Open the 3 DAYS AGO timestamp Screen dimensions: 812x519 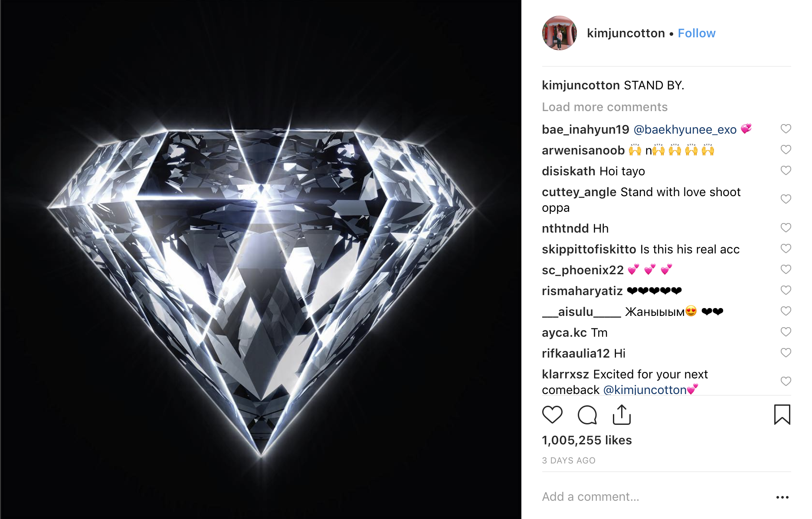568,461
